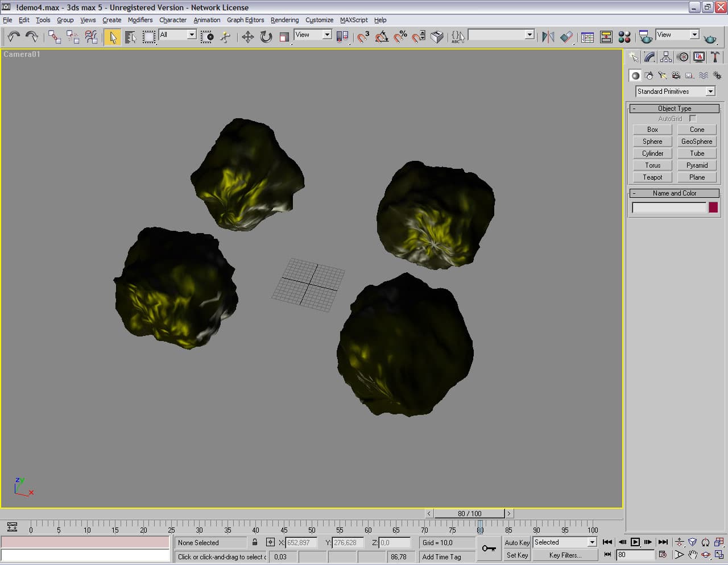
Task: Enable the AutoGrid checkbox
Action: [x=692, y=118]
